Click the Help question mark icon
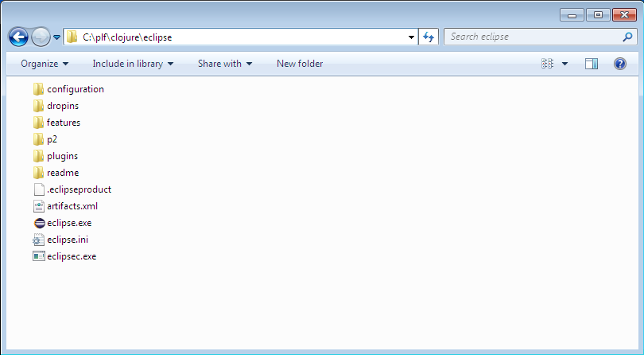 (620, 64)
